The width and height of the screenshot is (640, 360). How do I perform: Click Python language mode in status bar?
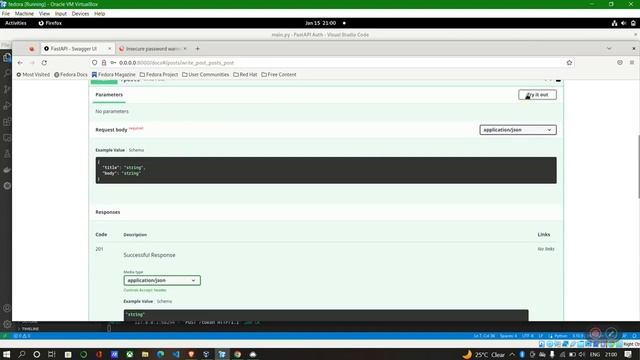(x=560, y=336)
